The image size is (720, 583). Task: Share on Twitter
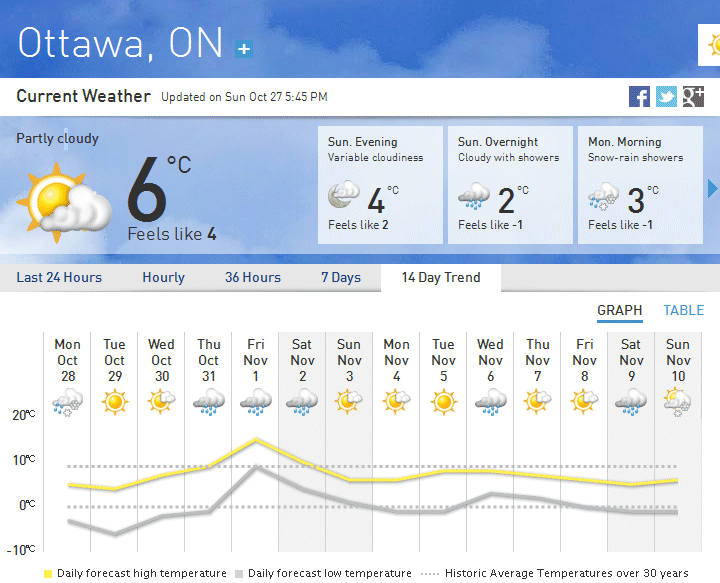click(x=666, y=96)
